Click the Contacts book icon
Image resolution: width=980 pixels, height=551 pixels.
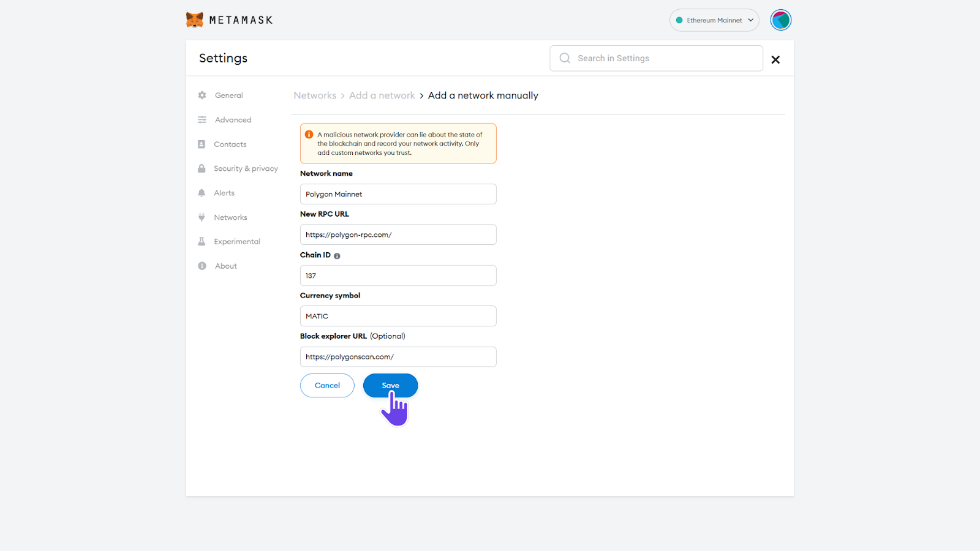pyautogui.click(x=202, y=144)
